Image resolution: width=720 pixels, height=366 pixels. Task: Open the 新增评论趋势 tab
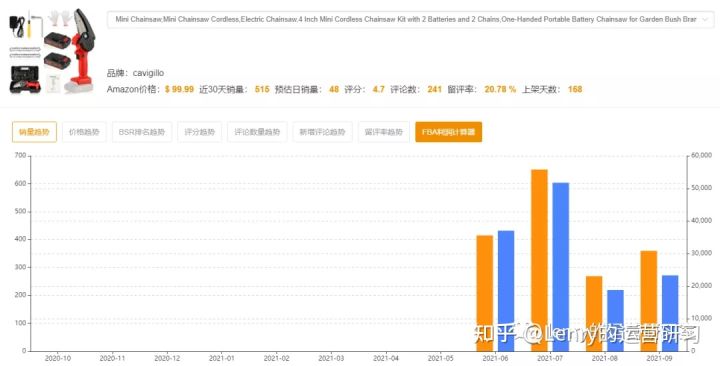click(322, 132)
